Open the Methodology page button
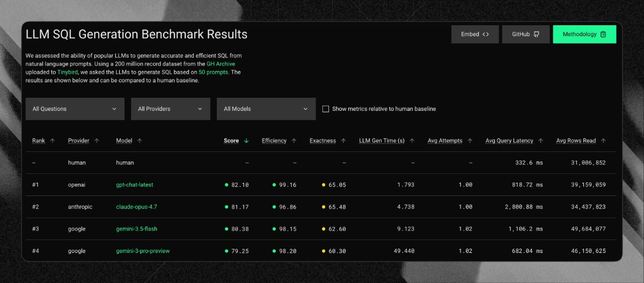Viewport: 644px width, 283px height. pos(584,34)
